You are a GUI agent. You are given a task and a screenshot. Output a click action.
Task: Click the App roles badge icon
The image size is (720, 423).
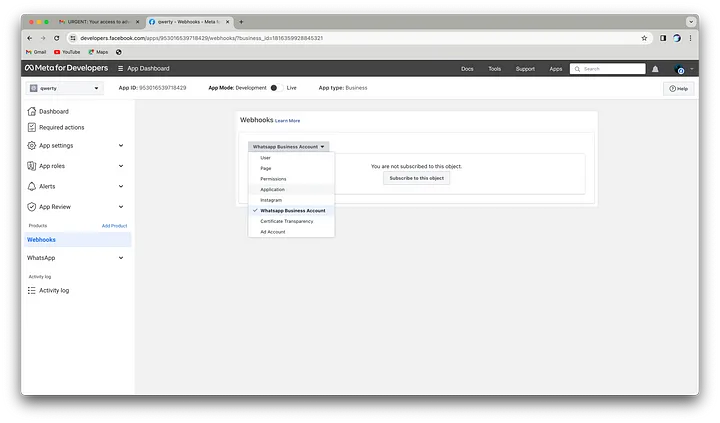coord(32,166)
